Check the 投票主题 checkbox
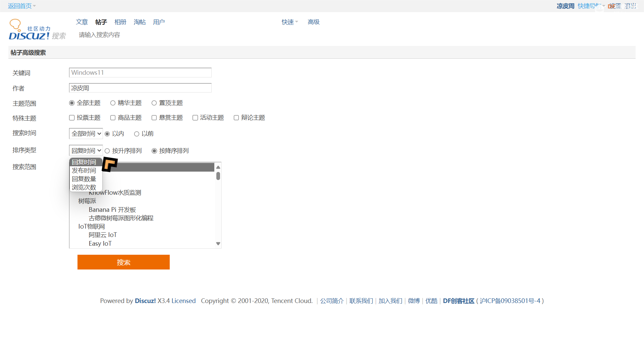 coord(72,118)
